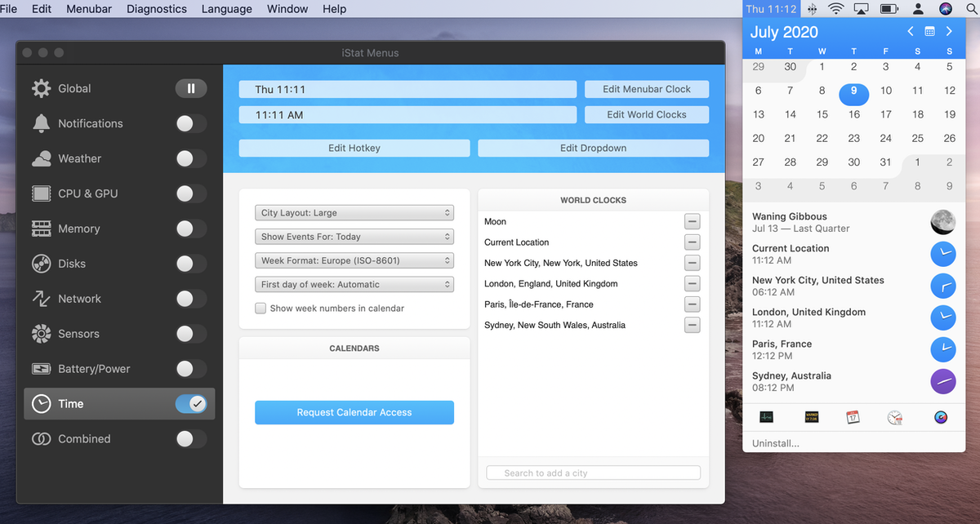Open Date & Time preferences icon in dropdown

tap(895, 417)
